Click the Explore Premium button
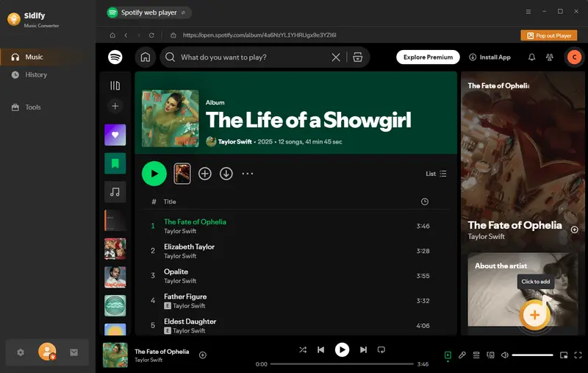588x373 pixels. click(x=428, y=57)
